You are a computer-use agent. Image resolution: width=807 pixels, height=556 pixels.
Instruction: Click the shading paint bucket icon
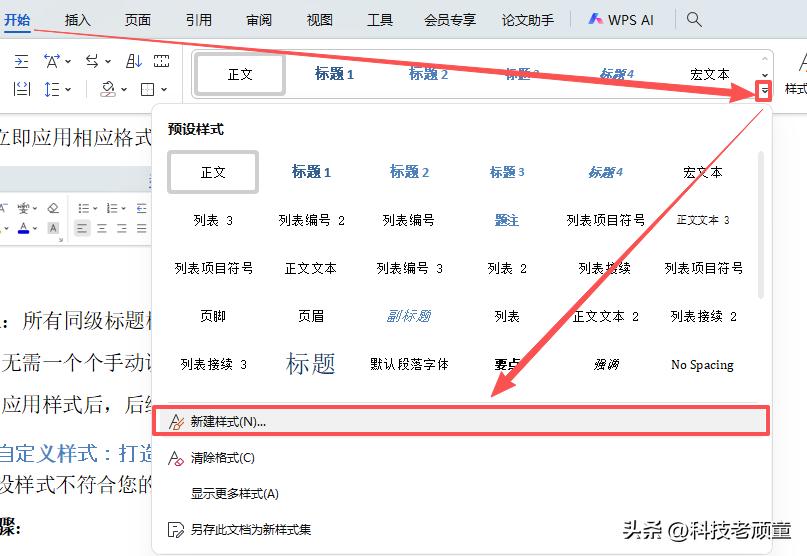point(108,89)
